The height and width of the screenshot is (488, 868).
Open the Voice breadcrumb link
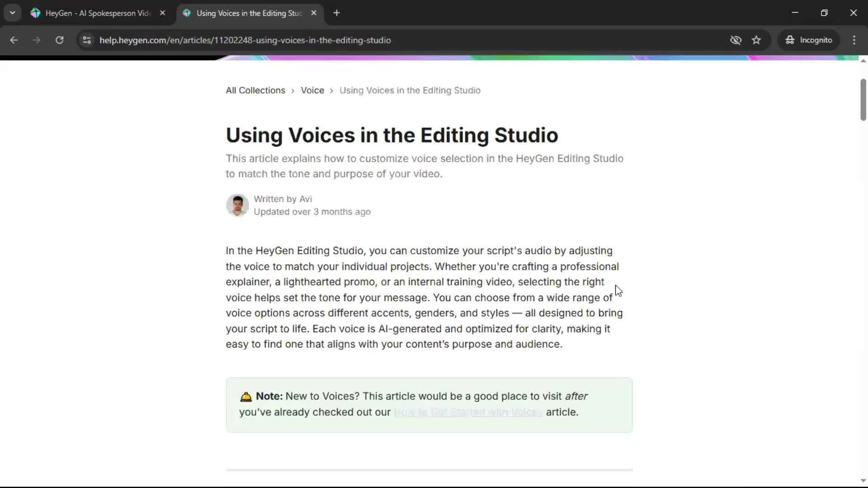pos(312,90)
